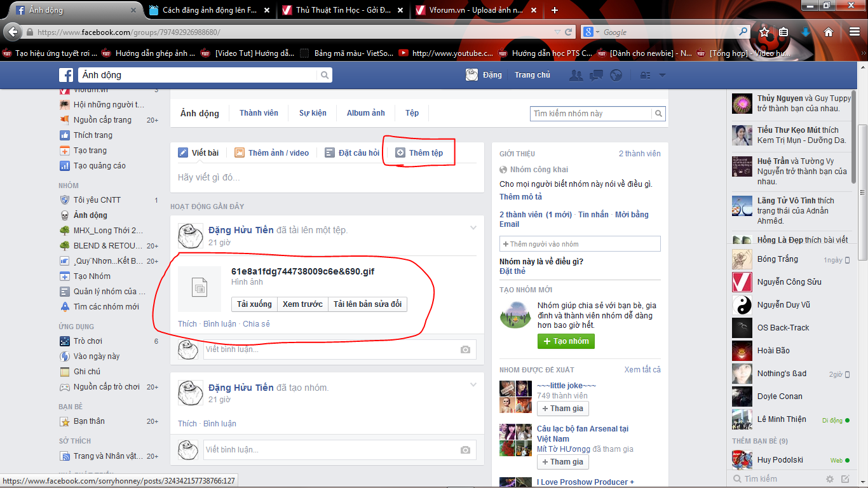This screenshot has width=868, height=488.
Task: Open BLEND & RETOU group in sidebar
Action: point(108,246)
